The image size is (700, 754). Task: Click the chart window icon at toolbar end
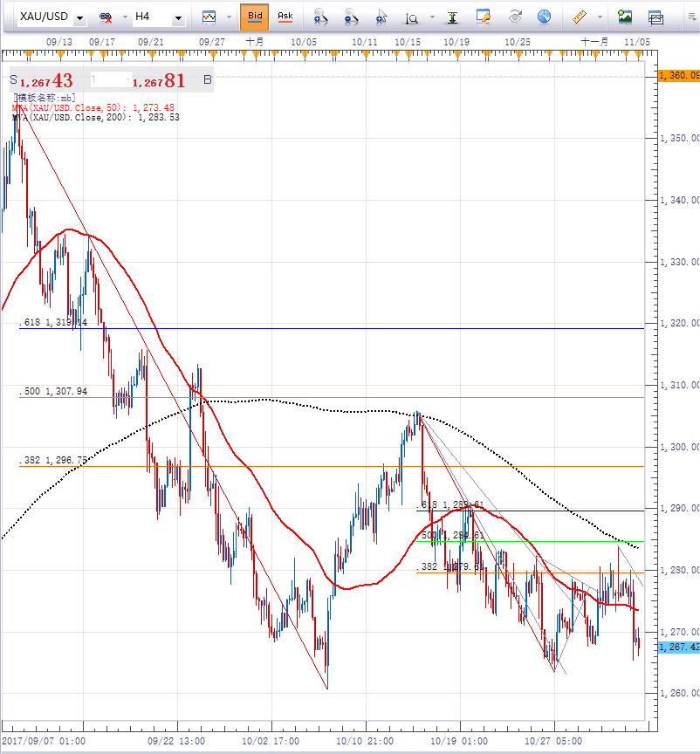point(655,17)
